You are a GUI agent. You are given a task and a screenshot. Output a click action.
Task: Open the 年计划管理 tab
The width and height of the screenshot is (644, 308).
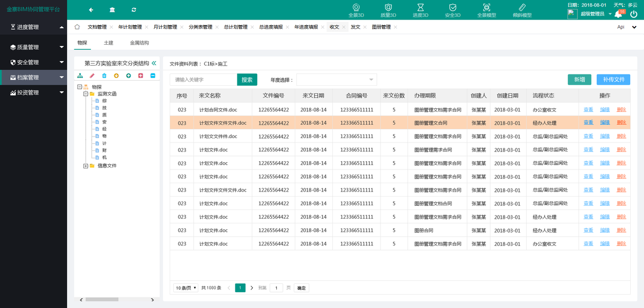click(x=130, y=27)
